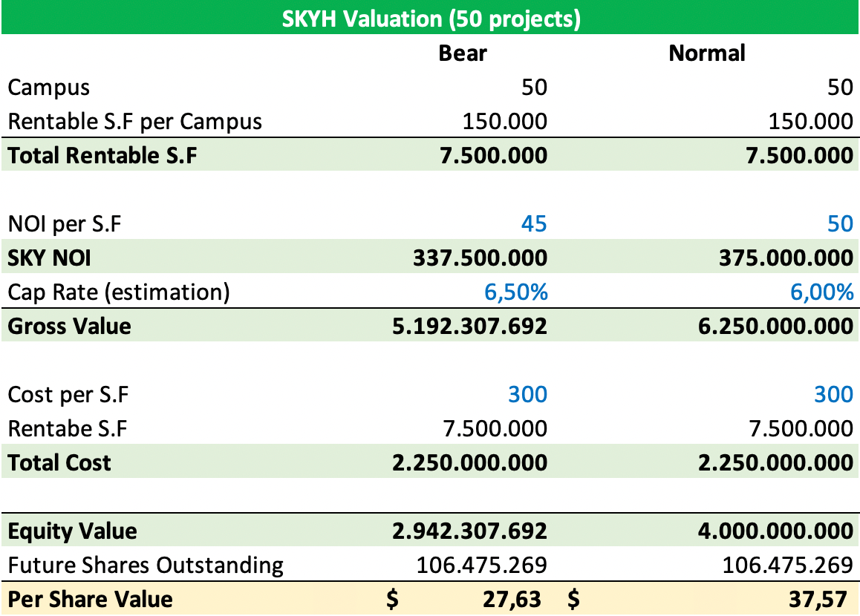Select the 27,63 per share value
This screenshot has height=616, width=860.
click(x=512, y=600)
